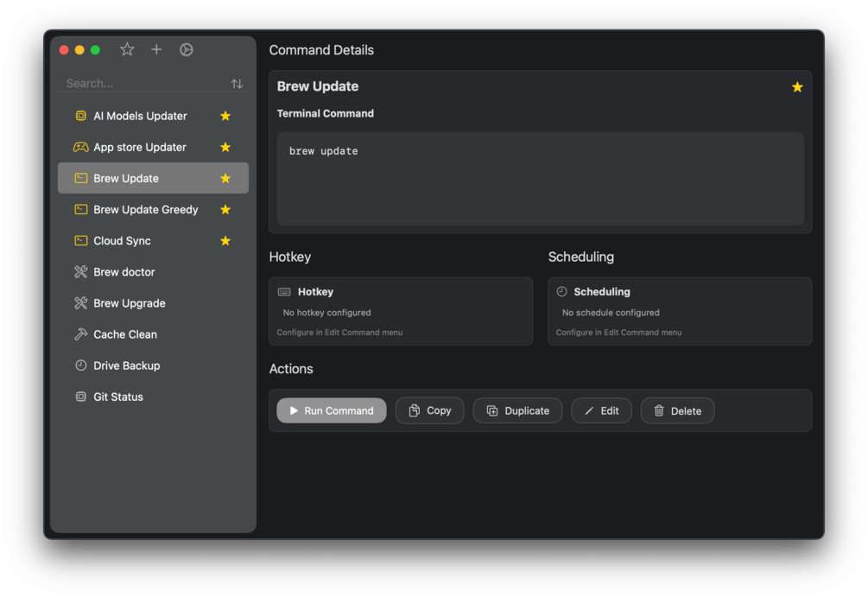Click the AI Models Updater chip icon
The width and height of the screenshot is (868, 597).
click(x=81, y=116)
